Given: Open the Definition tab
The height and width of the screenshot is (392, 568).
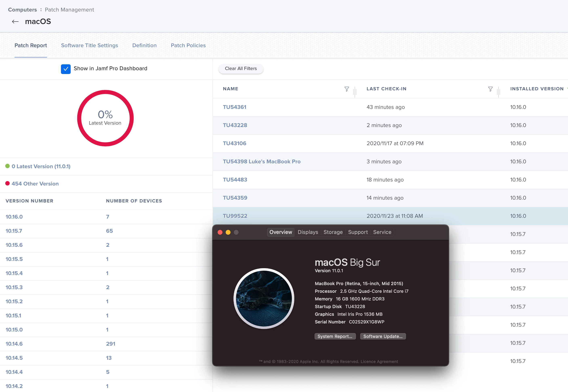Looking at the screenshot, I should (144, 45).
